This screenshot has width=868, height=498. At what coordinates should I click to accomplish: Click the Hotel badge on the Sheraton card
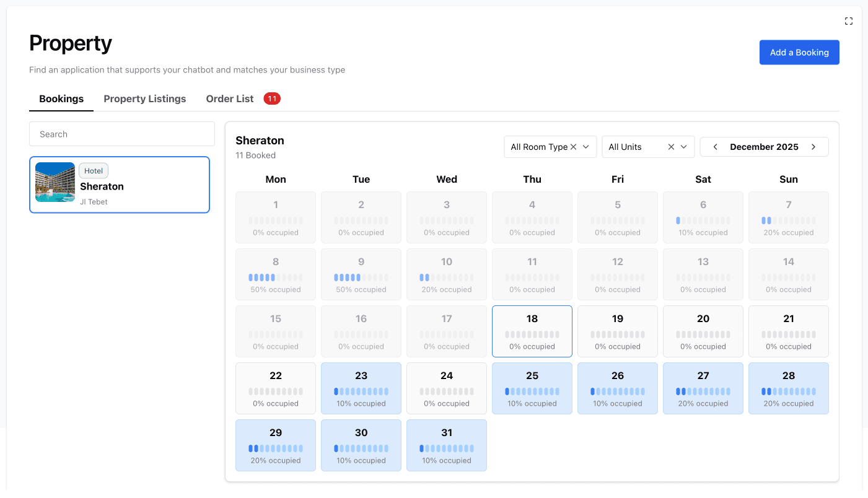tap(93, 170)
